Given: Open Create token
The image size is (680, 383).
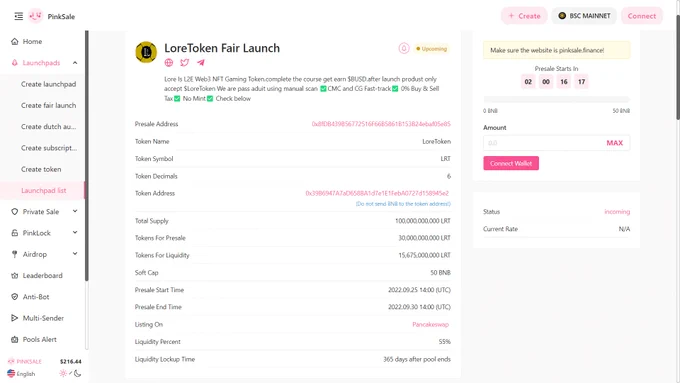Looking at the screenshot, I should pyautogui.click(x=41, y=169).
